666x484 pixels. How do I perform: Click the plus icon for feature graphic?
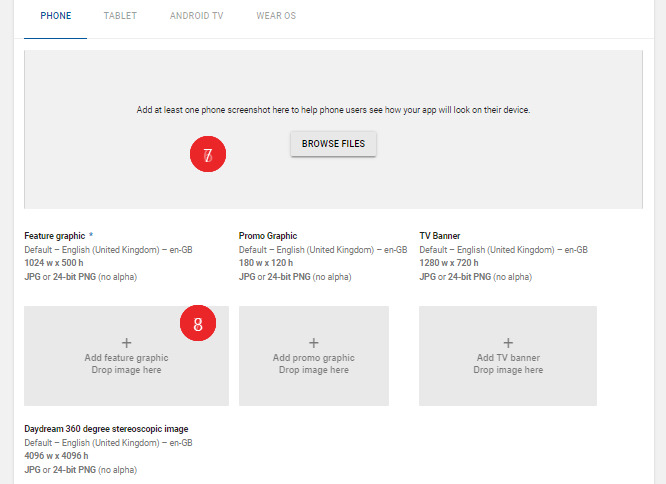click(126, 343)
